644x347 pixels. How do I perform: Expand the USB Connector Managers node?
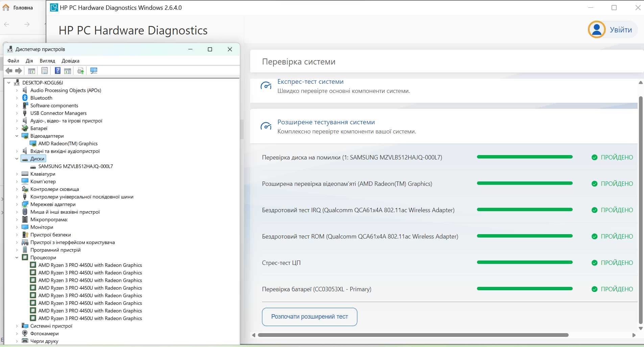(x=17, y=113)
